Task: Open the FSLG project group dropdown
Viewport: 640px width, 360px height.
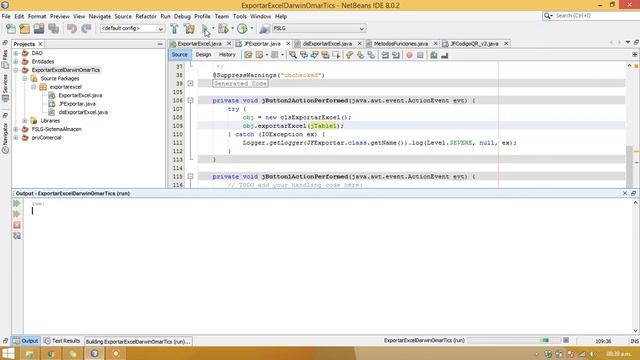Action: pos(319,29)
